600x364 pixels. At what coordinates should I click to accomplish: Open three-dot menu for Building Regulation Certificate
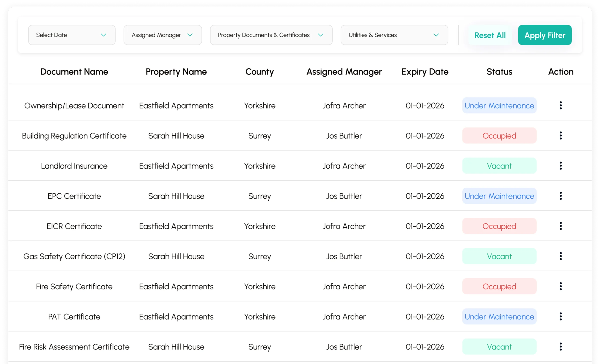(560, 135)
